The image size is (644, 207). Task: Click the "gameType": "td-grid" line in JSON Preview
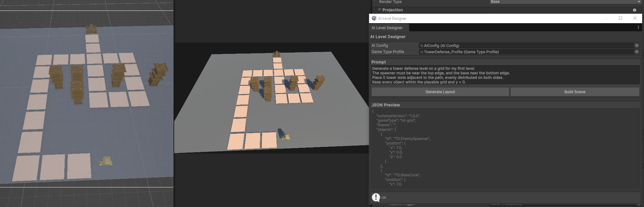396,120
